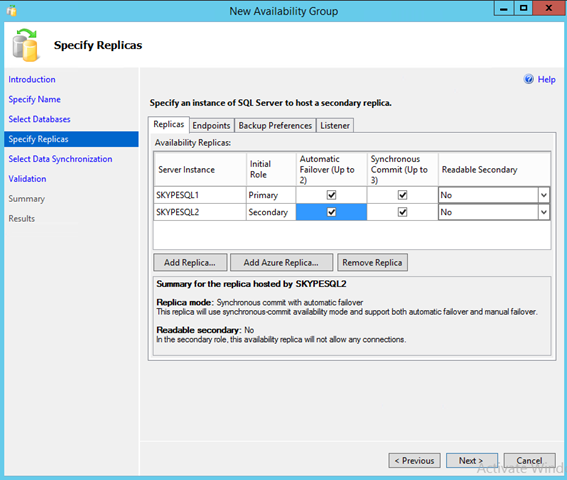The height and width of the screenshot is (480, 567).
Task: Click the Initial Role column header
Action: [x=271, y=169]
